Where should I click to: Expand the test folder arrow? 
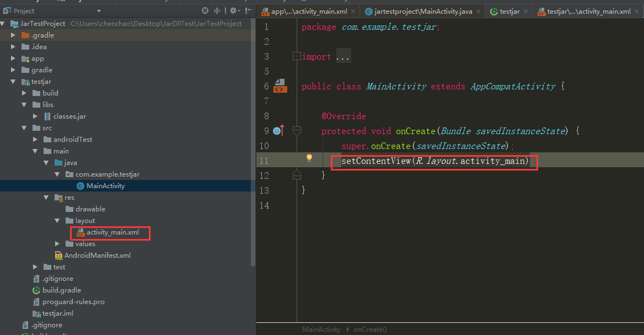coord(35,267)
